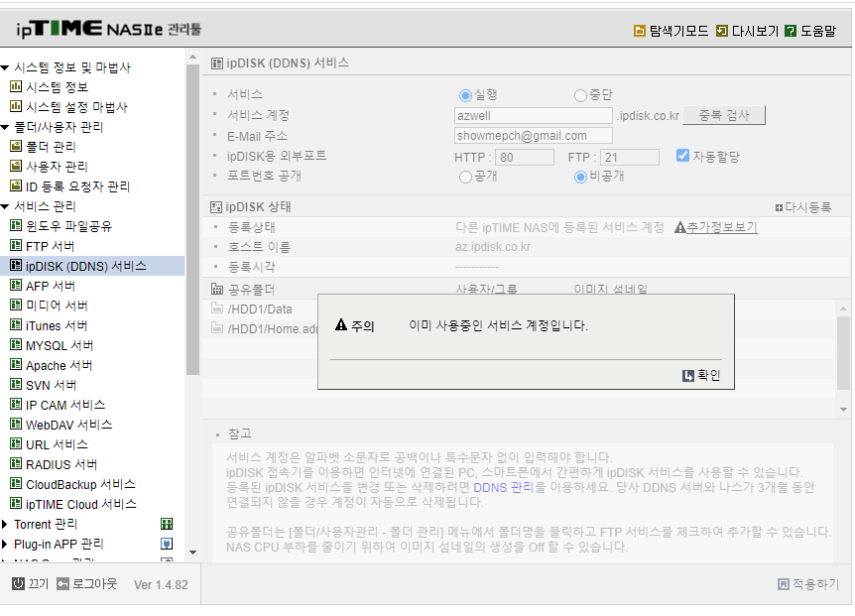
Task: Click icon beside iTunes 서버
Action: (16, 325)
